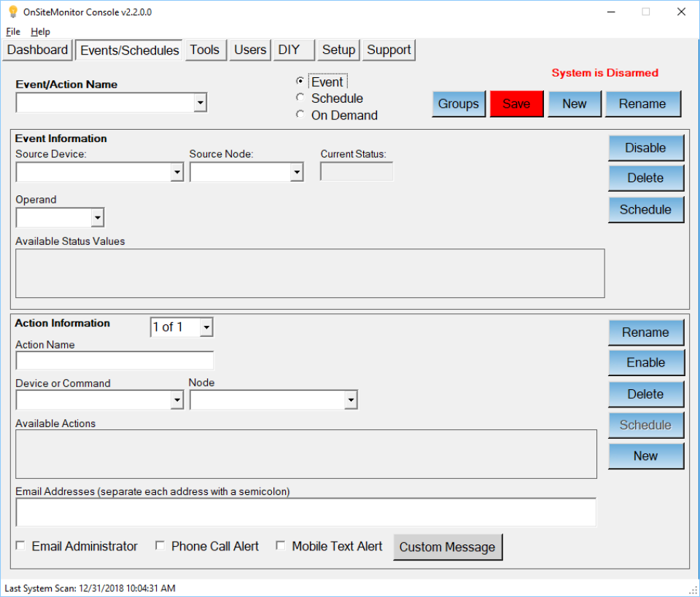Click the Custom Message button
Screen dimensions: 700x597
(448, 547)
